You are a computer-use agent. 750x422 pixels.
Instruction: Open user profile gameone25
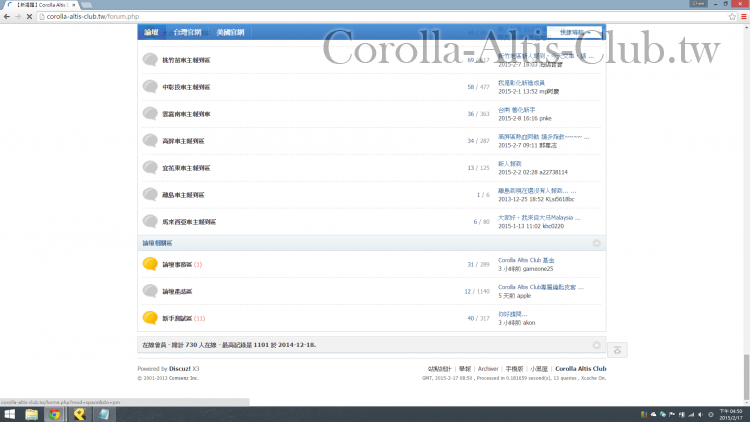[x=538, y=269]
